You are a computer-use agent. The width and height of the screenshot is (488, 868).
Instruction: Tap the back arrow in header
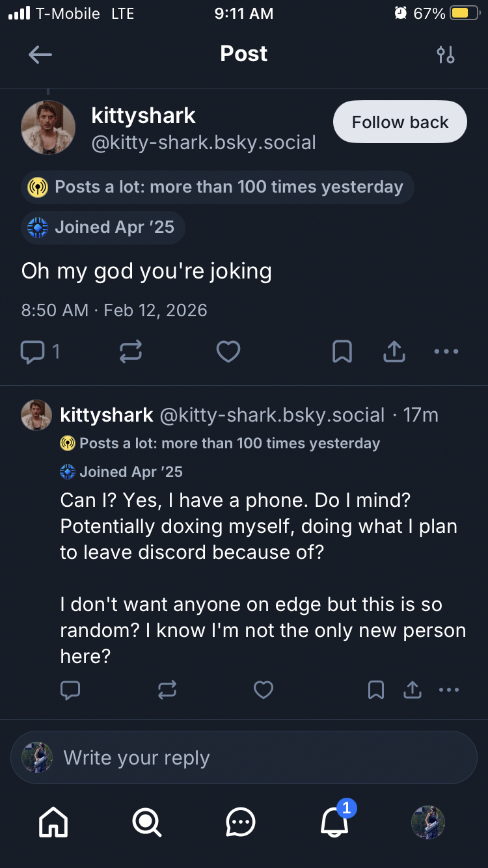pyautogui.click(x=40, y=55)
